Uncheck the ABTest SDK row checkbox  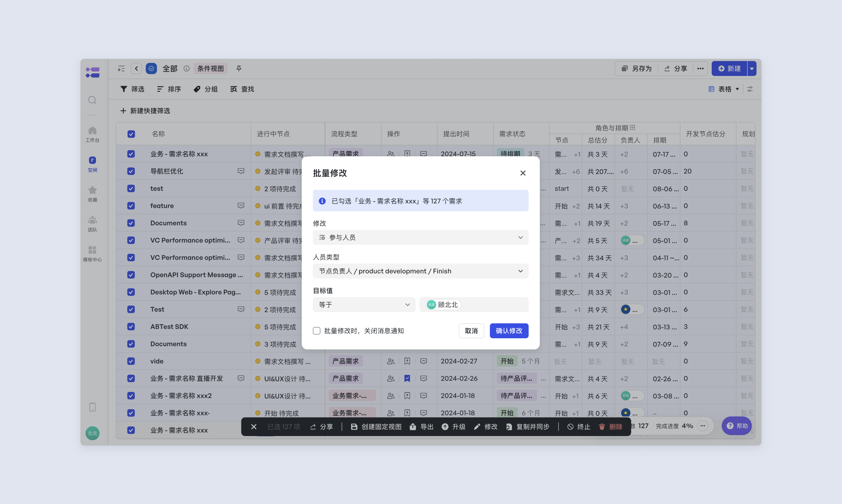(131, 327)
